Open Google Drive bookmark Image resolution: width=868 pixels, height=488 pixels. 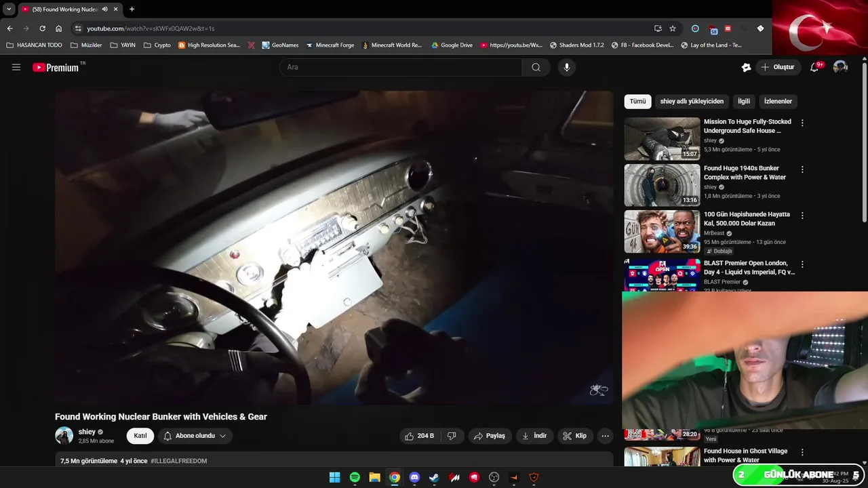(x=452, y=45)
